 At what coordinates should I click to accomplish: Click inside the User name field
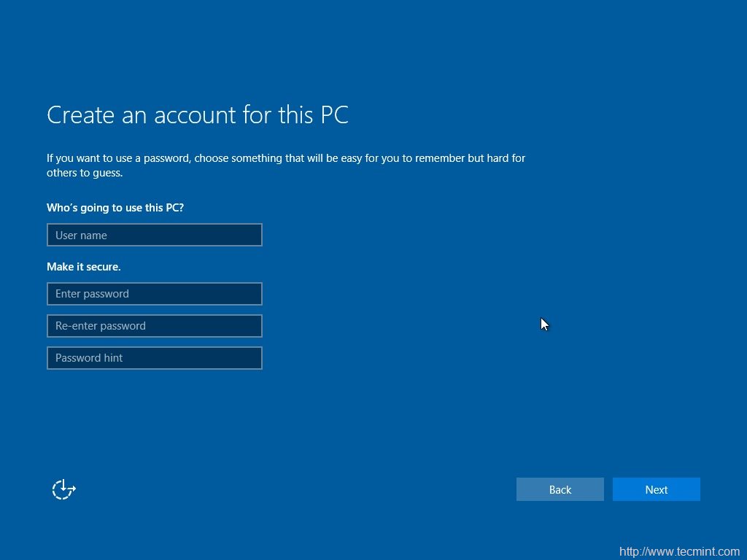[154, 235]
